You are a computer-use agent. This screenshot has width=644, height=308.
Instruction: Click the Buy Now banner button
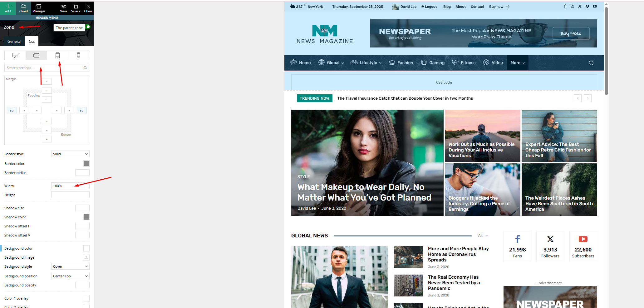tap(571, 33)
